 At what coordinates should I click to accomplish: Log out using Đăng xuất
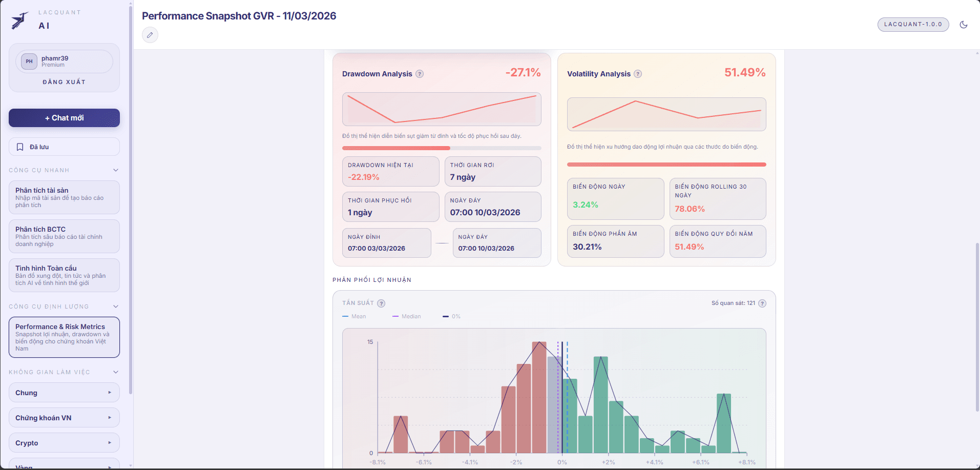click(x=64, y=82)
